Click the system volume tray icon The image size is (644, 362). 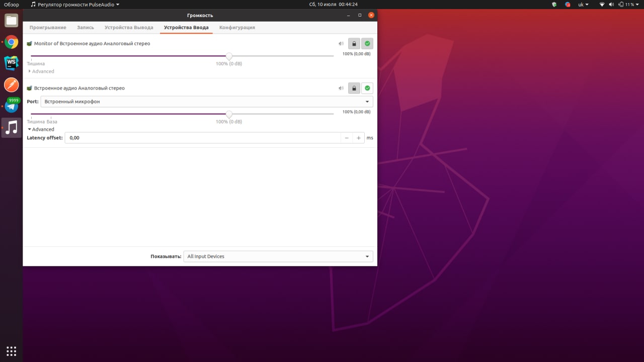tap(611, 4)
